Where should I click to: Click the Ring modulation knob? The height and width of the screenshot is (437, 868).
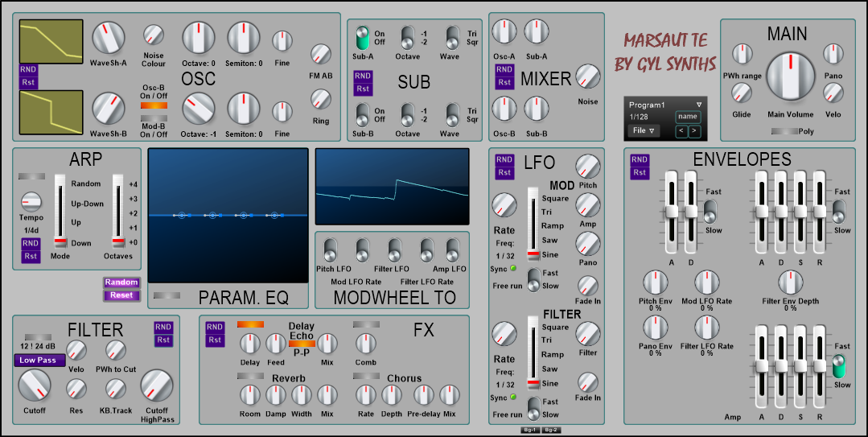[x=321, y=99]
